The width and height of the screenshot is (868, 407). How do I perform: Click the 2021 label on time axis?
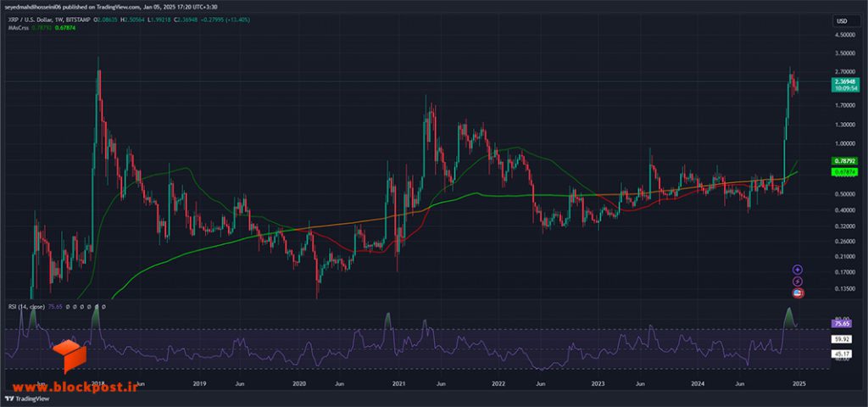click(x=398, y=383)
